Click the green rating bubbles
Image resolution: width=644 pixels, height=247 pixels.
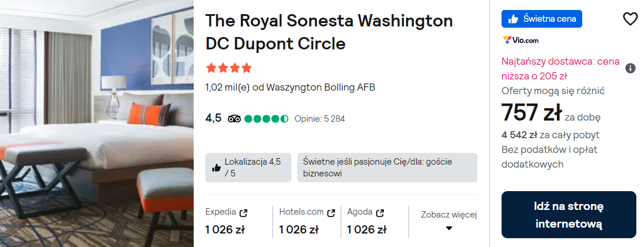click(266, 118)
